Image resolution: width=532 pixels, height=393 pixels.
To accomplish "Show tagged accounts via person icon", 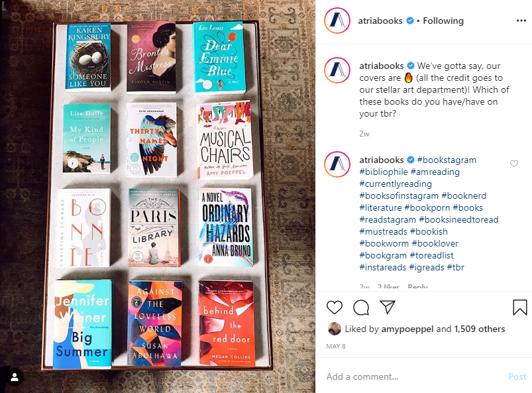I will tap(15, 377).
